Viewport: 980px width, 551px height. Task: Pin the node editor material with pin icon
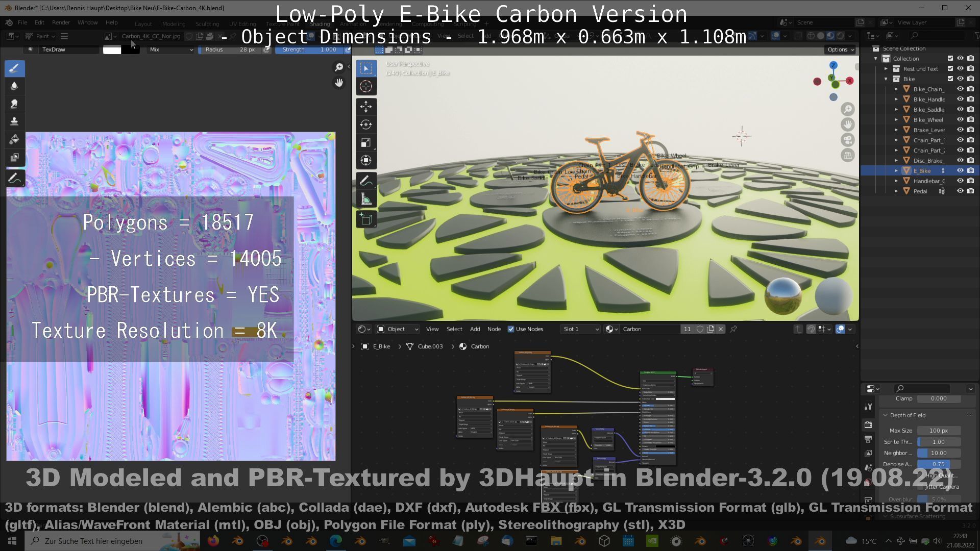click(733, 329)
